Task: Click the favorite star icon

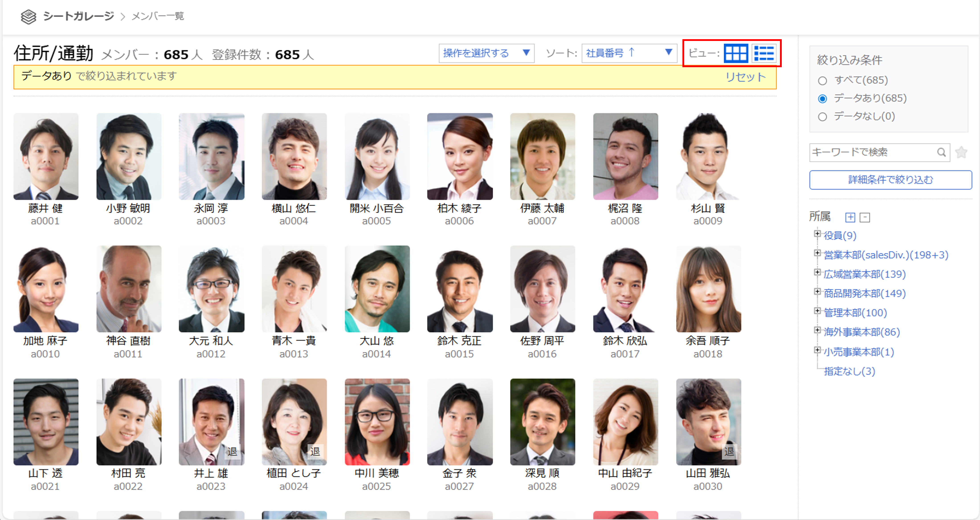Action: click(x=961, y=152)
